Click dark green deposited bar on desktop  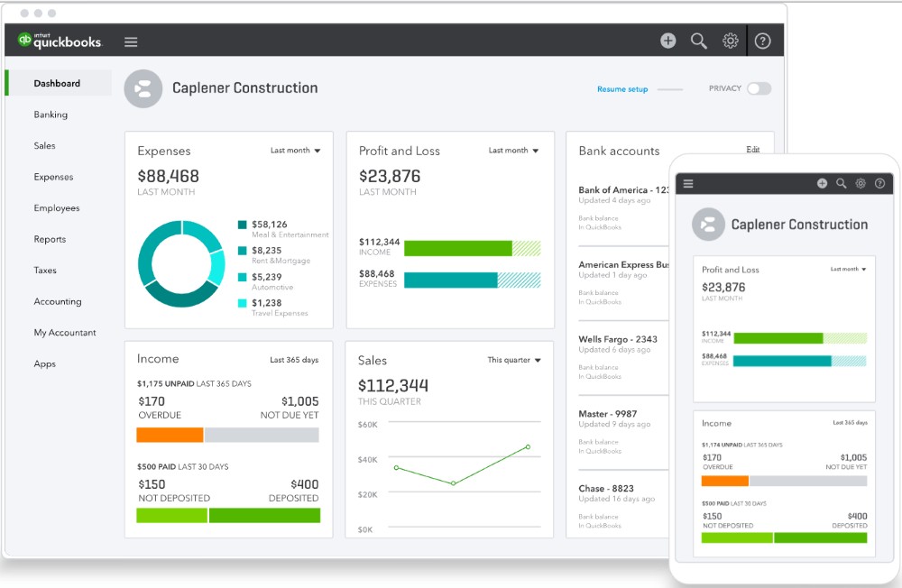[264, 516]
